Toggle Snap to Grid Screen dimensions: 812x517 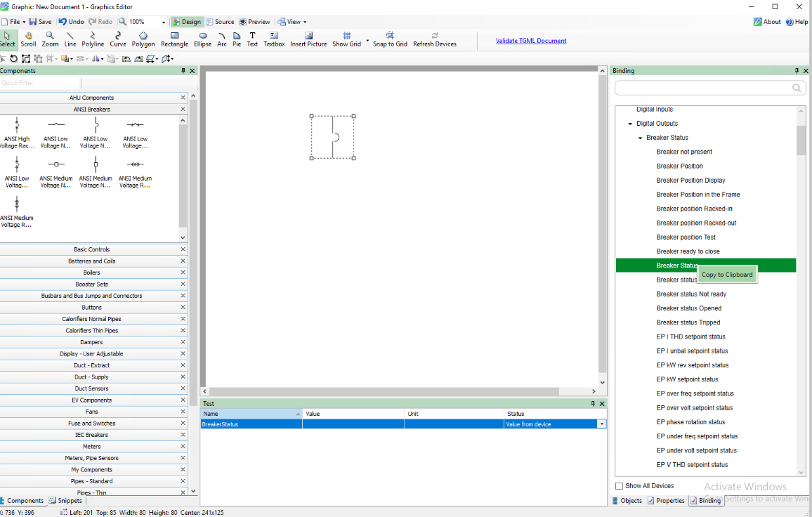[390, 39]
